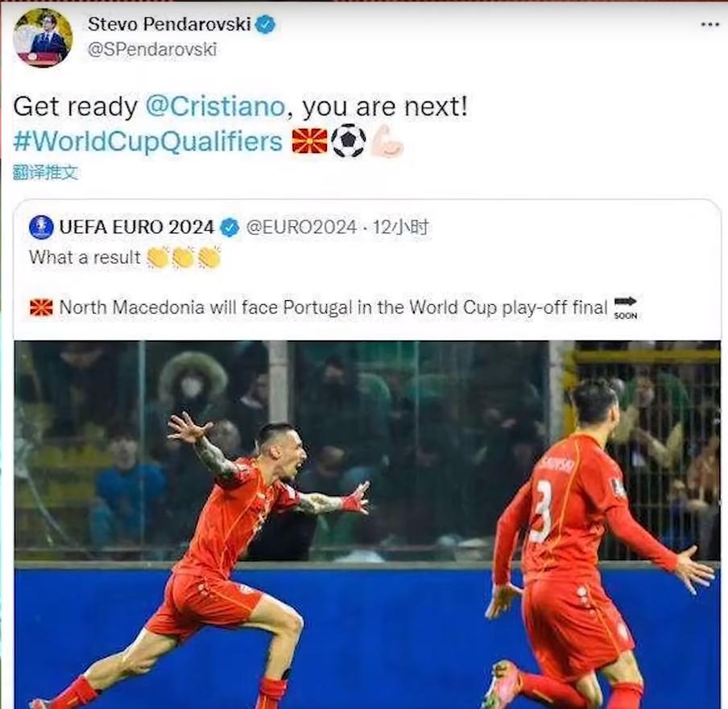The width and height of the screenshot is (728, 709).
Task: Open the Stevo Pendarovski display name link
Action: tap(169, 24)
